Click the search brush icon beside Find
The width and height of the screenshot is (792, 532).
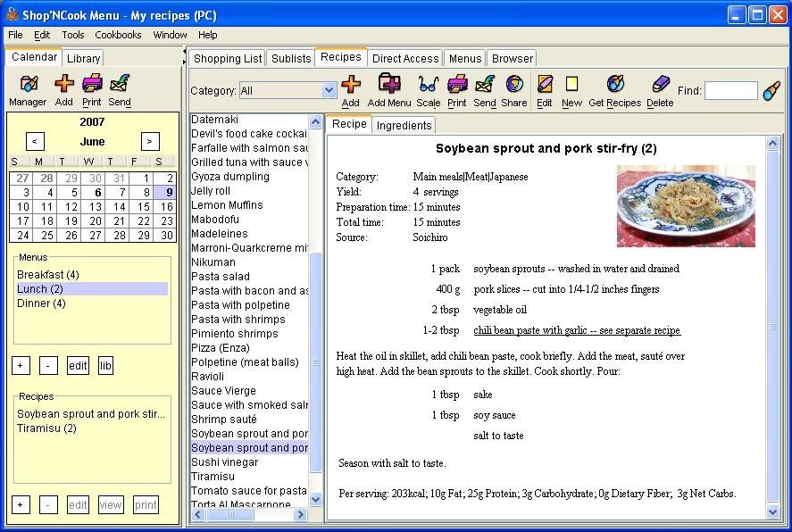pos(771,91)
